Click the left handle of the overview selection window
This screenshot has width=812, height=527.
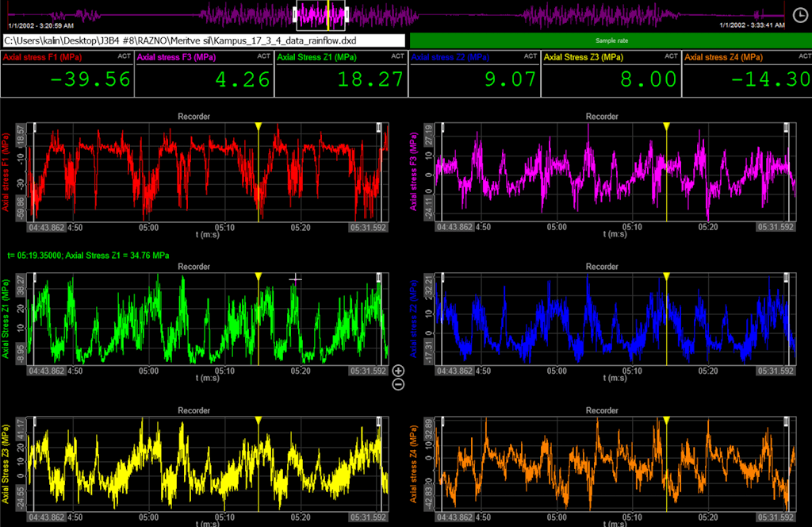pos(296,14)
